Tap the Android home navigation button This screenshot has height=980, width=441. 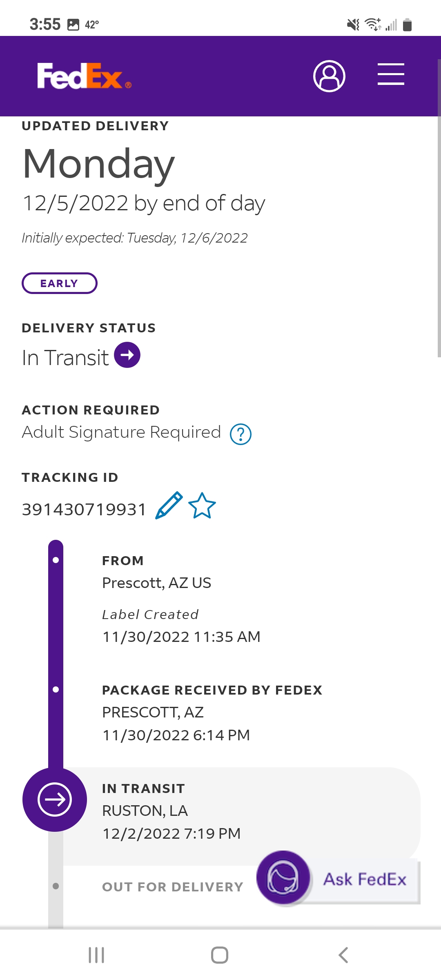tap(220, 955)
